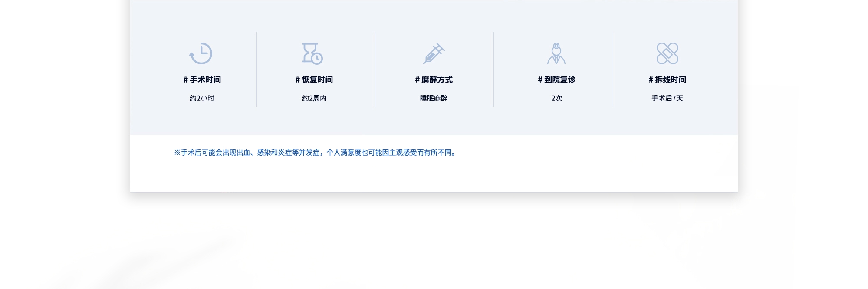Click the '睡眠麻醉' value

434,98
